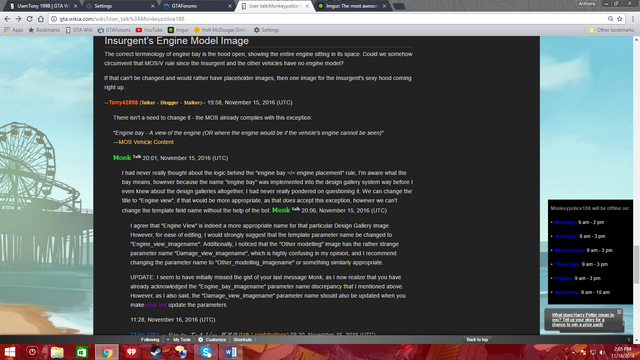Viewport: 640px width, 360px height.
Task: Open the green Store app on taskbar
Action: click(x=82, y=352)
